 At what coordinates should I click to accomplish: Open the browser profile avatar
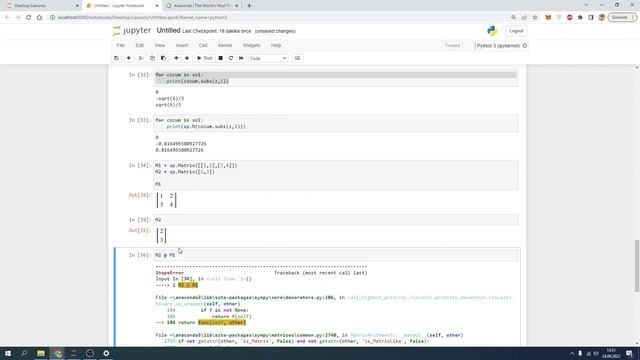pyautogui.click(x=601, y=18)
